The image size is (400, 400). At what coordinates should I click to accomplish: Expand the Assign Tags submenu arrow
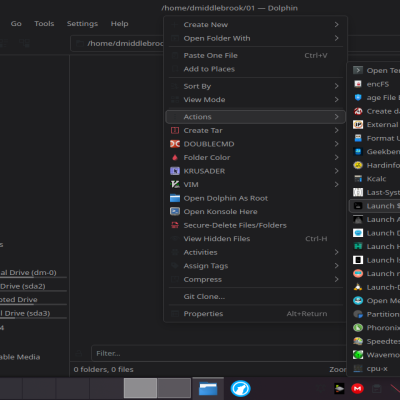pyautogui.click(x=336, y=266)
